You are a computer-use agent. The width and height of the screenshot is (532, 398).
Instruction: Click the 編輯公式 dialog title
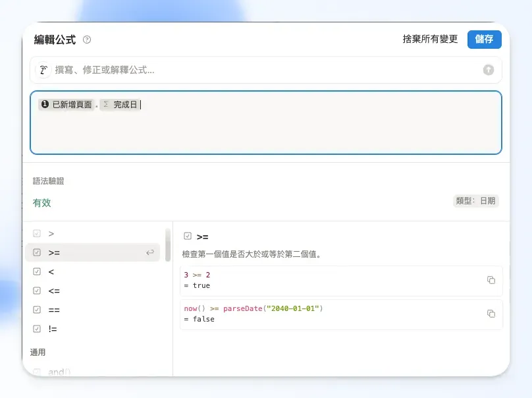click(55, 40)
